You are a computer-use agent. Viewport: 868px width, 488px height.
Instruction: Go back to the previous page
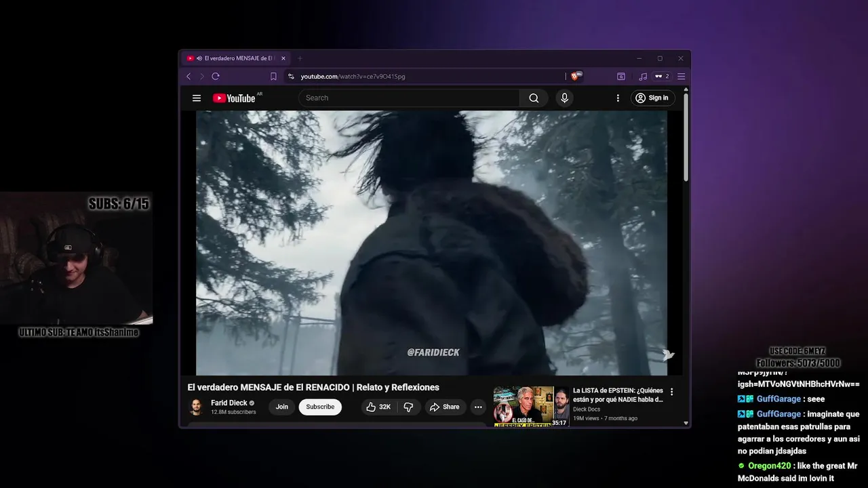tap(189, 77)
